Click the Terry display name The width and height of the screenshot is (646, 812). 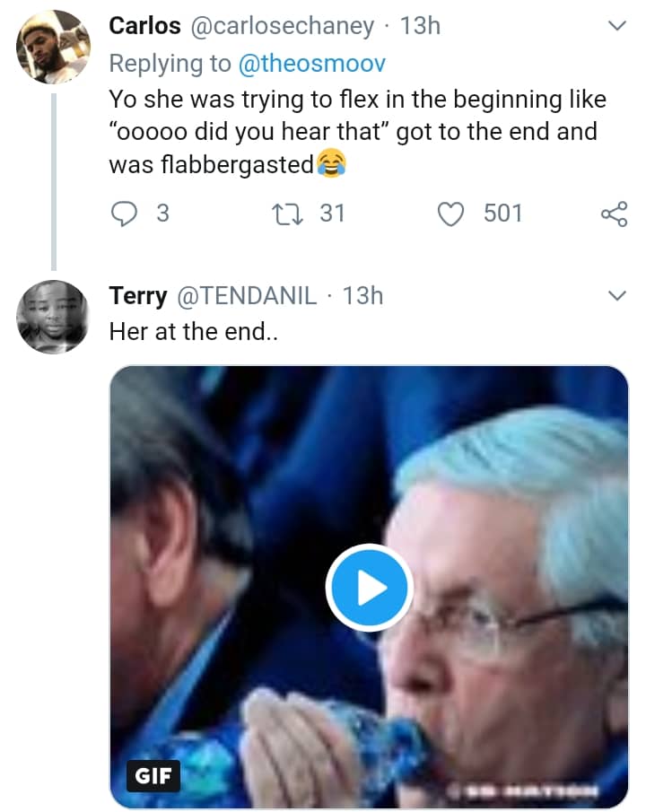136,295
